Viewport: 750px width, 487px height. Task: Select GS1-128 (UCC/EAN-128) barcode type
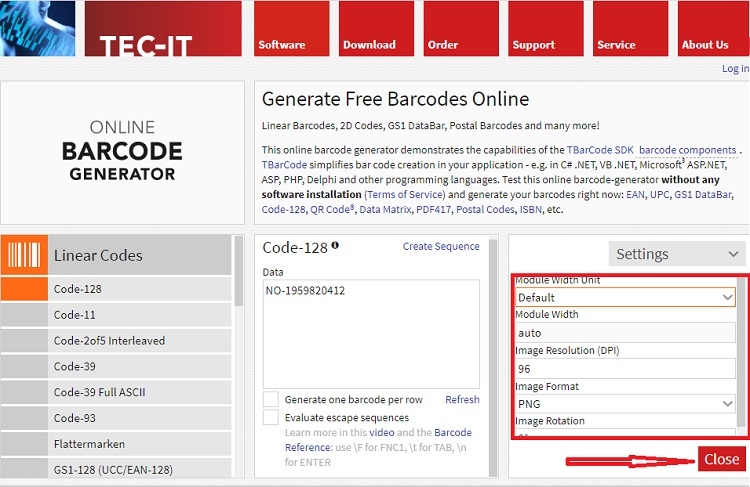(116, 469)
